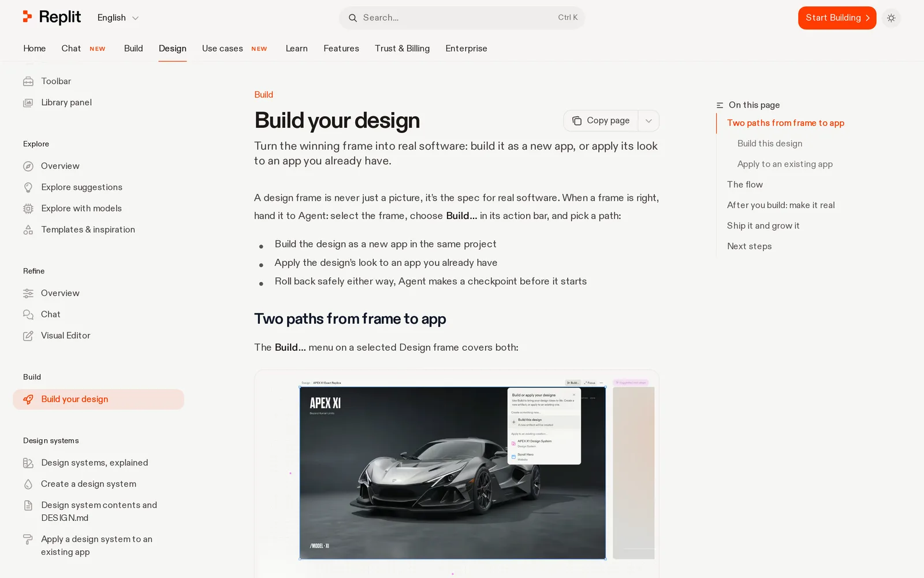Switch to the Build tab
Screen dimensions: 924x578
(x=133, y=49)
